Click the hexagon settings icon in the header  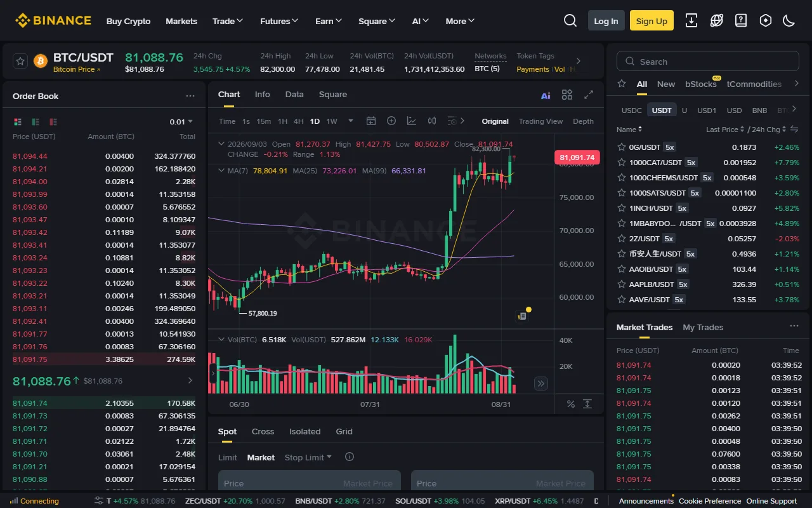766,21
